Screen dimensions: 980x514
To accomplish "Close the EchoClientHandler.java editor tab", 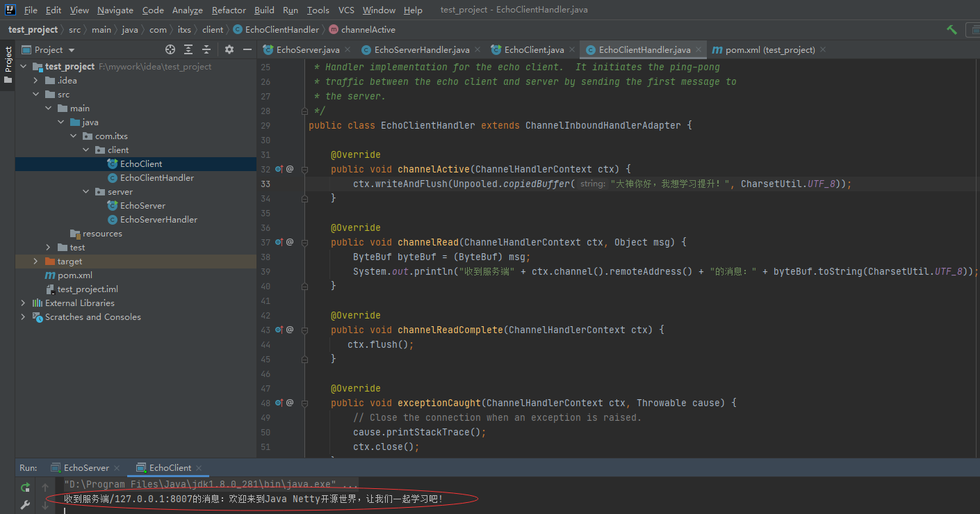I will 699,50.
